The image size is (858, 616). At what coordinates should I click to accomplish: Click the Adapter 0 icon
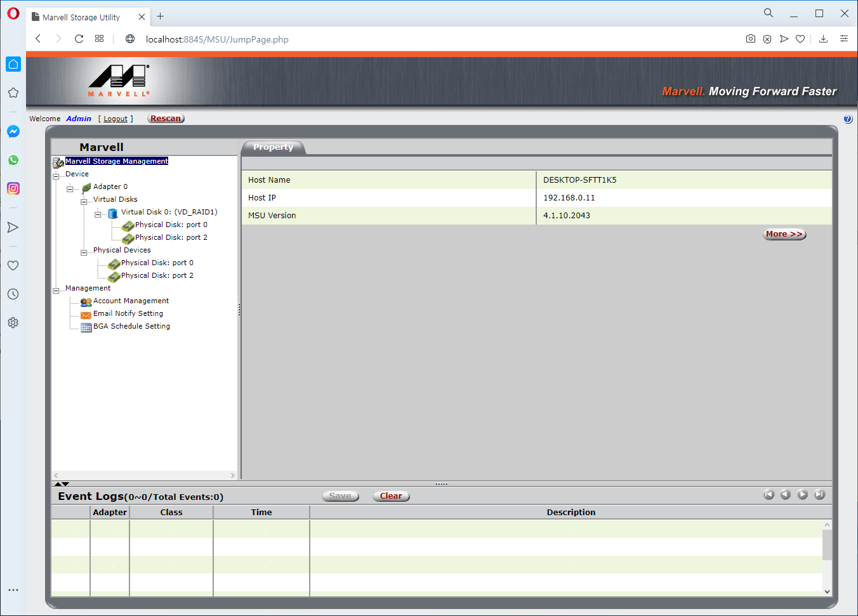click(x=86, y=188)
